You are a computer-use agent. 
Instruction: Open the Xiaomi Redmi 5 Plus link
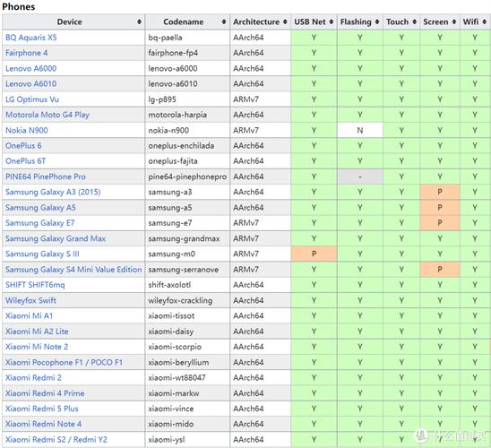[41, 409]
